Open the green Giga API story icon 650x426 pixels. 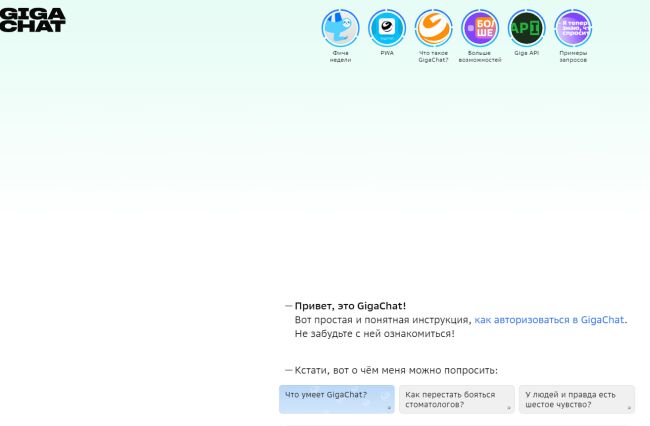[526, 28]
